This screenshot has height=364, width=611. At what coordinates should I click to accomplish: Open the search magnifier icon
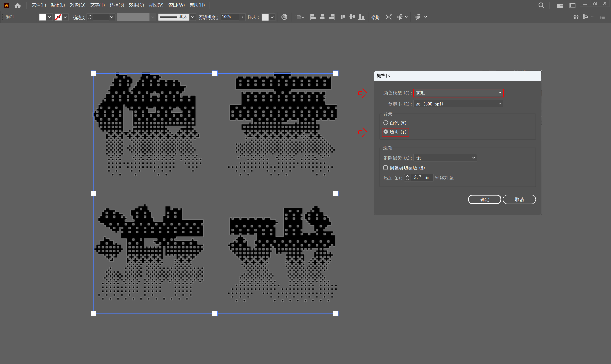pos(541,5)
